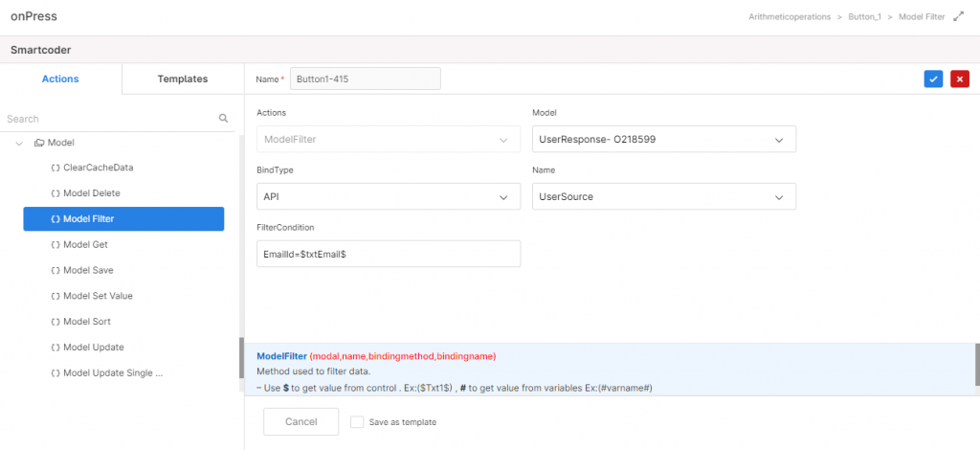Click the Model Sort braces icon
Screen dimensions: 980x450
tap(55, 322)
